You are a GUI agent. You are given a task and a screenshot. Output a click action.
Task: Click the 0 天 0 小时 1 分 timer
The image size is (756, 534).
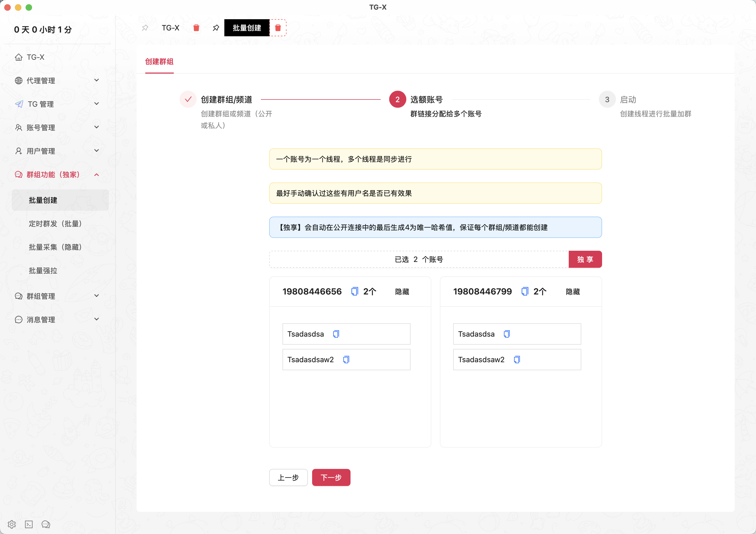pyautogui.click(x=43, y=30)
